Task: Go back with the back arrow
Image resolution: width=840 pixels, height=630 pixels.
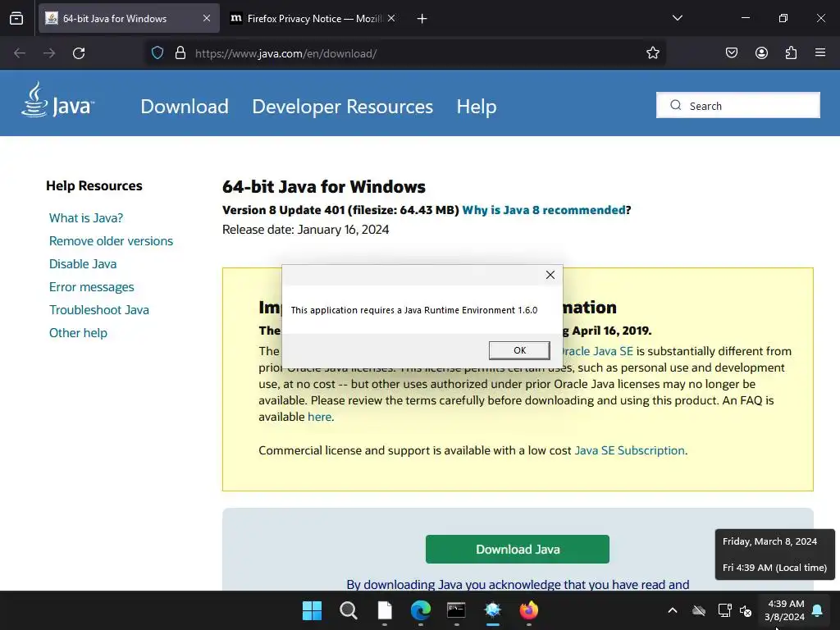Action: 20,53
